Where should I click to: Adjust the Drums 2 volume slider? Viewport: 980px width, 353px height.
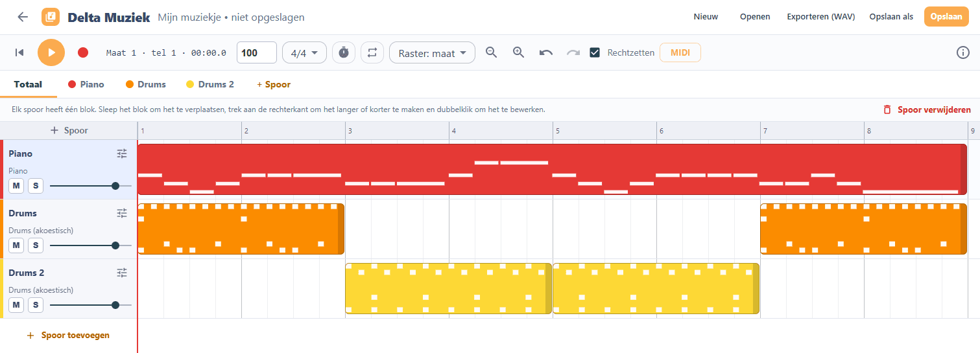pos(91,305)
